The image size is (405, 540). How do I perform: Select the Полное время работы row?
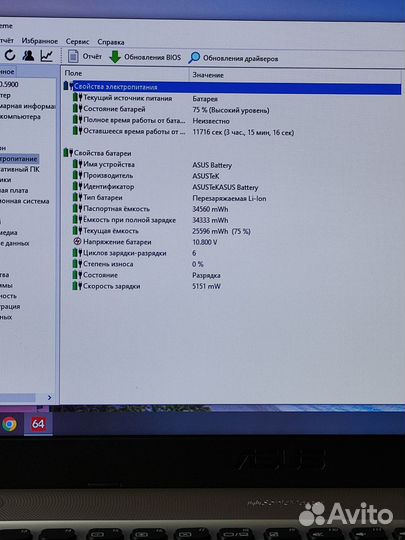232,121
